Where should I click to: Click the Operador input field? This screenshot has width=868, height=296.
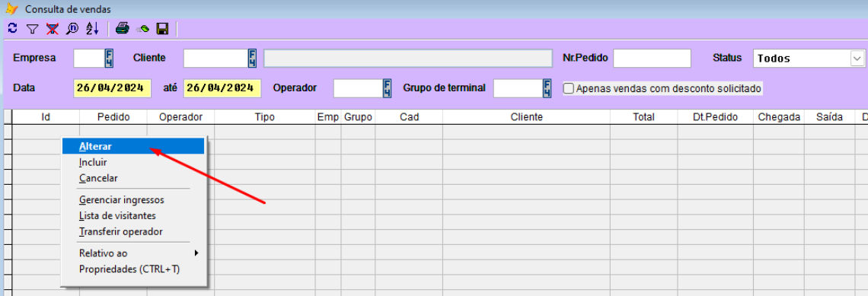click(358, 88)
